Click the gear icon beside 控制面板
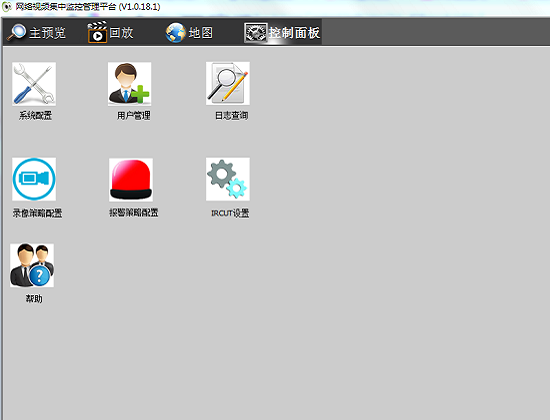The height and width of the screenshot is (420, 550). (256, 33)
